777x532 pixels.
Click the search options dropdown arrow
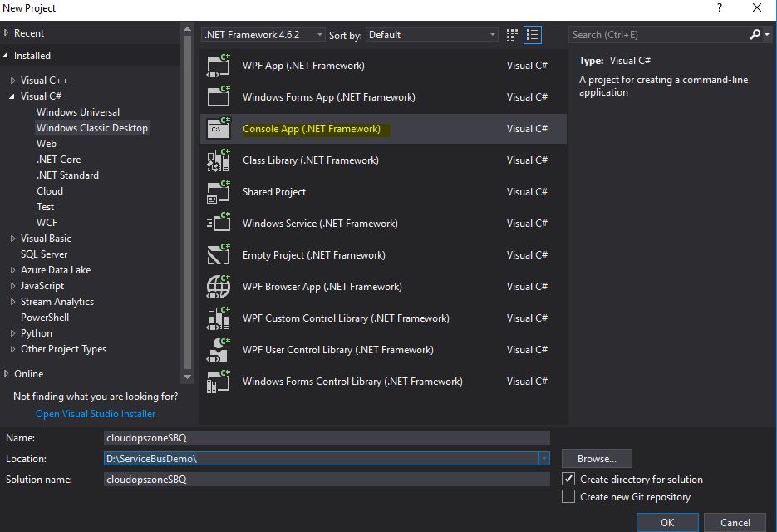pos(767,35)
